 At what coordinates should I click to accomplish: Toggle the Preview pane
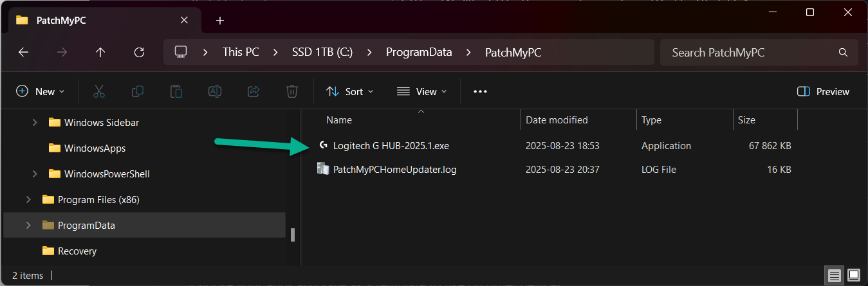coord(823,91)
